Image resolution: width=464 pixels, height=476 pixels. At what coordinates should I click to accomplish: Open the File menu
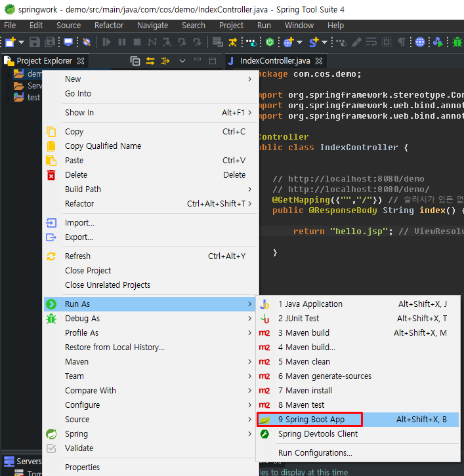pyautogui.click(x=10, y=26)
